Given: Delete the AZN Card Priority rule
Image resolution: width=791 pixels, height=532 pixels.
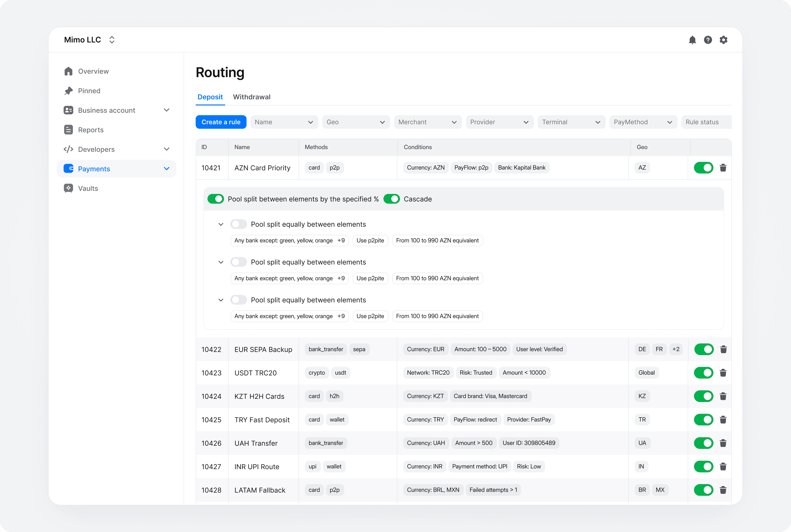Looking at the screenshot, I should pos(723,168).
